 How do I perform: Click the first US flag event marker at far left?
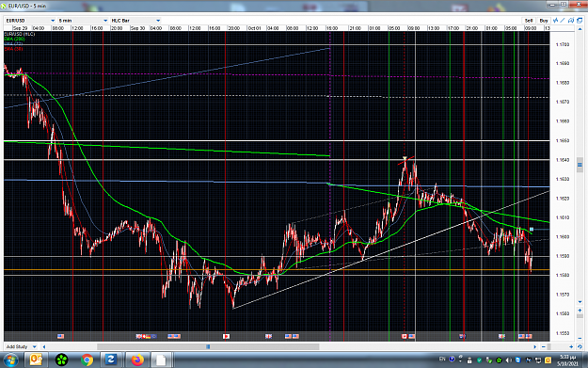coord(61,337)
